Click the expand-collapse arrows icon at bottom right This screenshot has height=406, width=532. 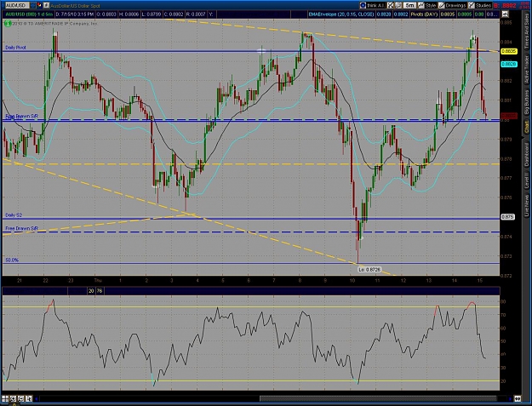click(x=518, y=398)
